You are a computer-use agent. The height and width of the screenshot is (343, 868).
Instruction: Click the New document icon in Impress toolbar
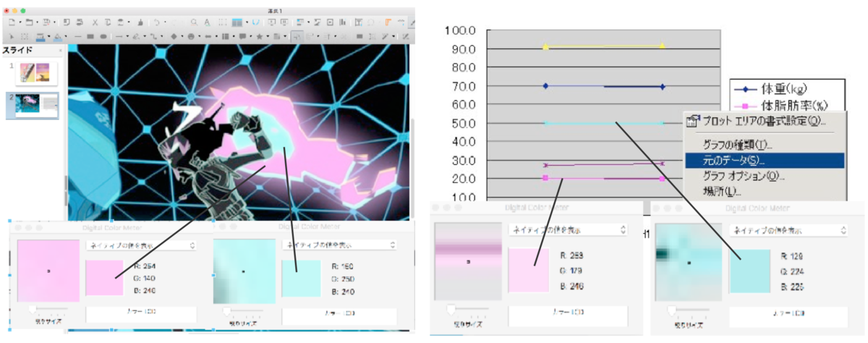click(x=12, y=22)
